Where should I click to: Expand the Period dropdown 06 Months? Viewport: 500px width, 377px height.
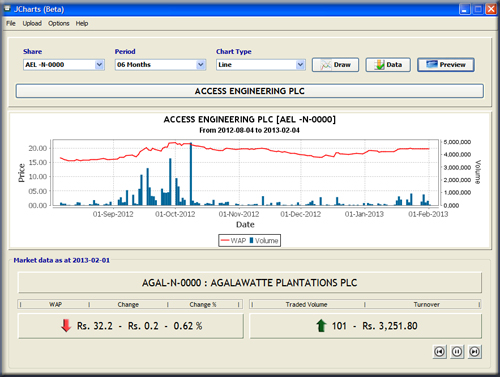tap(200, 65)
